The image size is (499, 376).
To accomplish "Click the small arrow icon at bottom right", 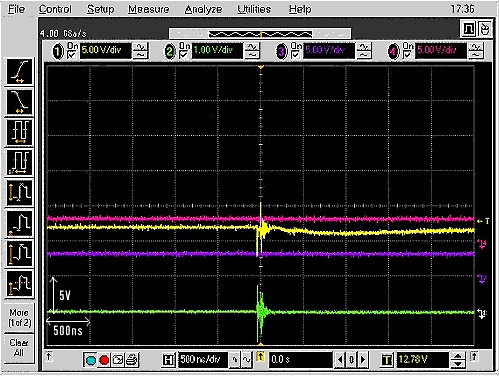I will point(474,356).
